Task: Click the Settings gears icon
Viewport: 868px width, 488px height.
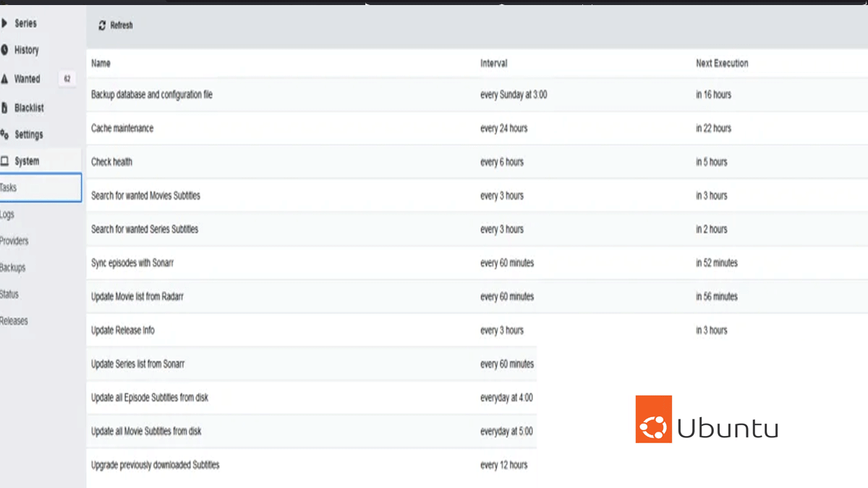Action: [4, 134]
